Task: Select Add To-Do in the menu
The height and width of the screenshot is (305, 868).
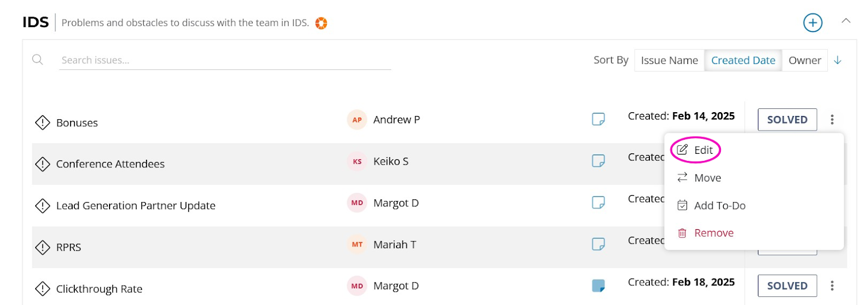Action: point(711,205)
